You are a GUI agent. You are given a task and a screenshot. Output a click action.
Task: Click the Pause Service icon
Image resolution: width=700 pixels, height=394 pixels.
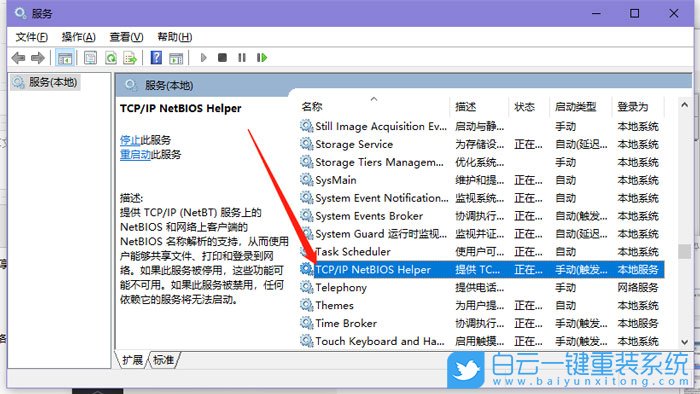(x=242, y=58)
